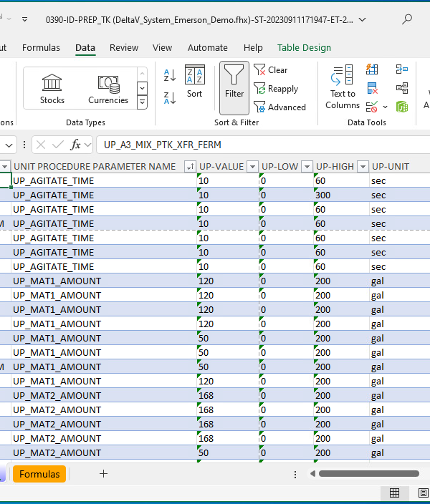Expand the file name dropdown in title
The height and width of the screenshot is (504, 430).
click(x=363, y=19)
